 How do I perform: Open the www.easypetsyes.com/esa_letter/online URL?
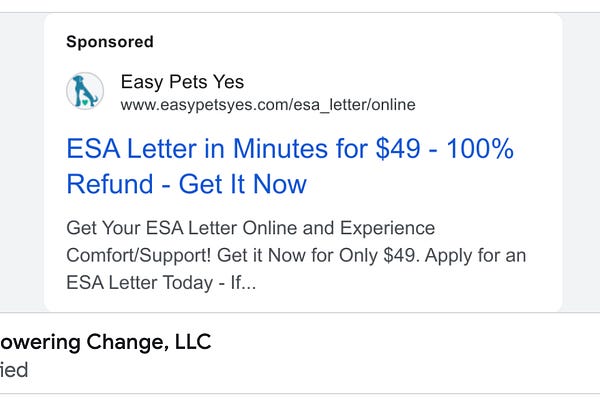click(268, 104)
